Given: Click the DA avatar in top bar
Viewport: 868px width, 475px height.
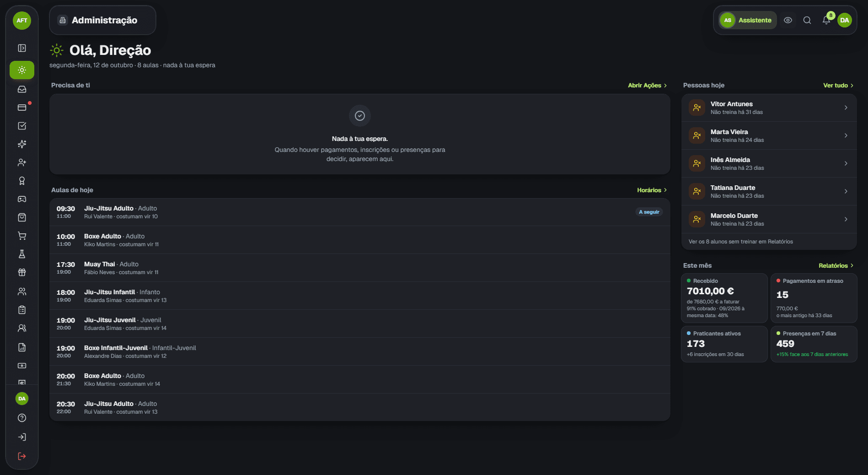Looking at the screenshot, I should pyautogui.click(x=845, y=20).
